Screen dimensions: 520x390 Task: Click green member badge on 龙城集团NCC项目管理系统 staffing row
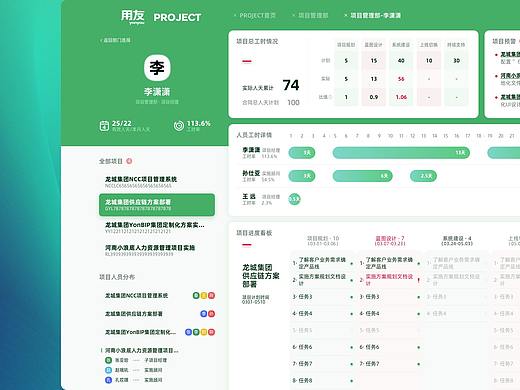(196, 295)
